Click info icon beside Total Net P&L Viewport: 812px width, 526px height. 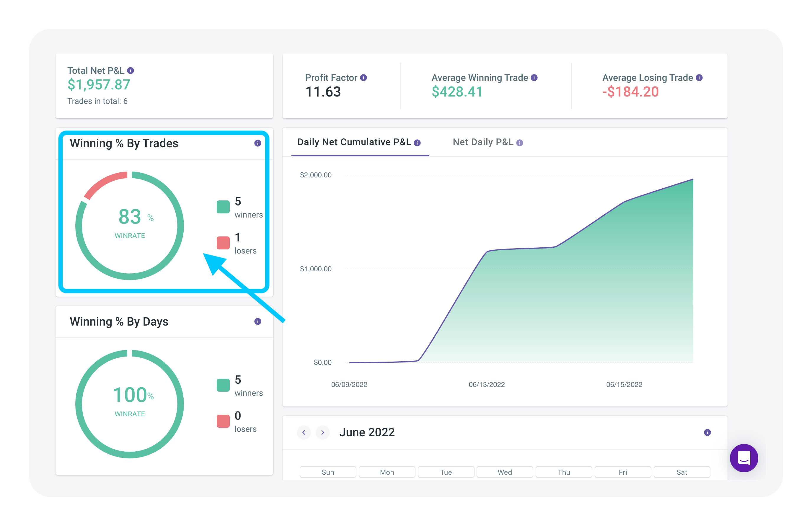pos(130,71)
